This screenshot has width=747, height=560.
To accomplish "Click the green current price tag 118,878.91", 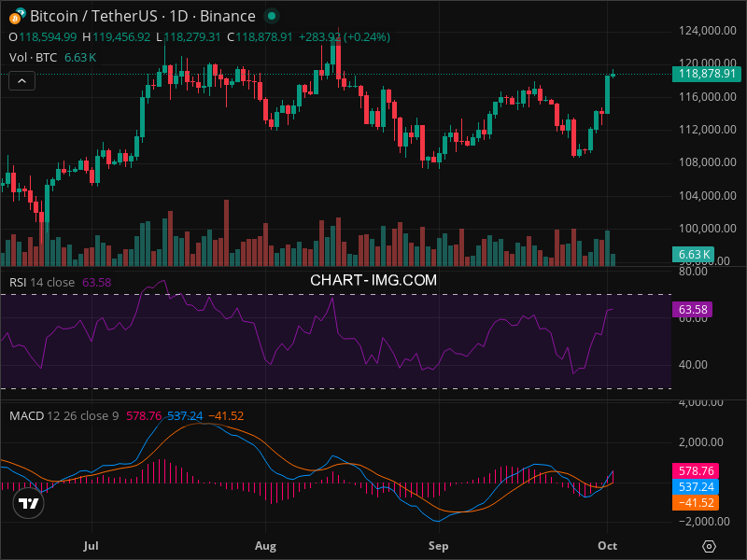I will coord(707,74).
